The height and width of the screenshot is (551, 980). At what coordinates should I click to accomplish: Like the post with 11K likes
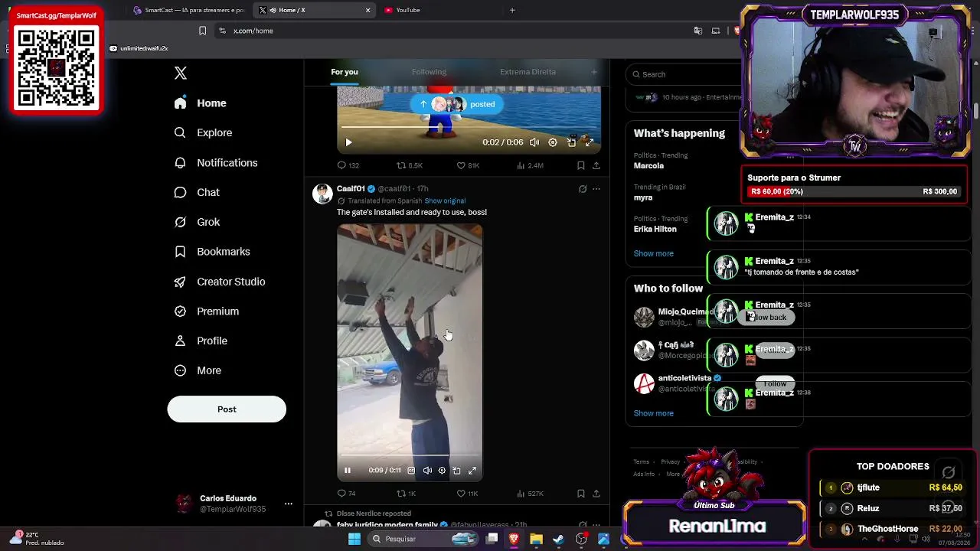tap(467, 494)
